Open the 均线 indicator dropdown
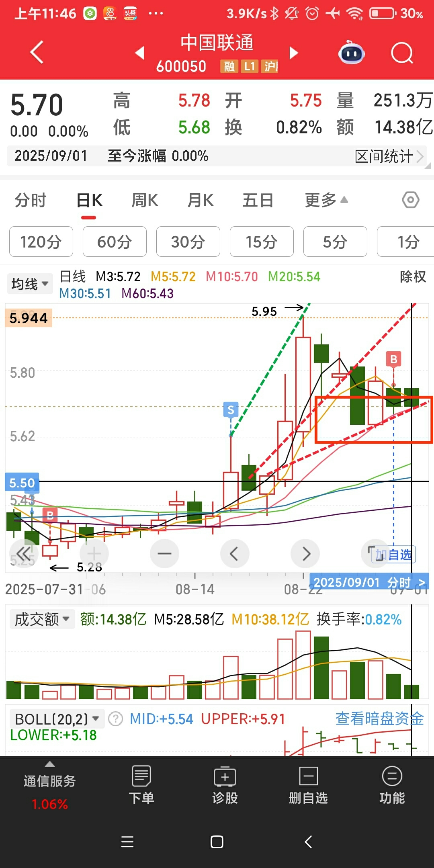The height and width of the screenshot is (868, 434). tap(30, 284)
